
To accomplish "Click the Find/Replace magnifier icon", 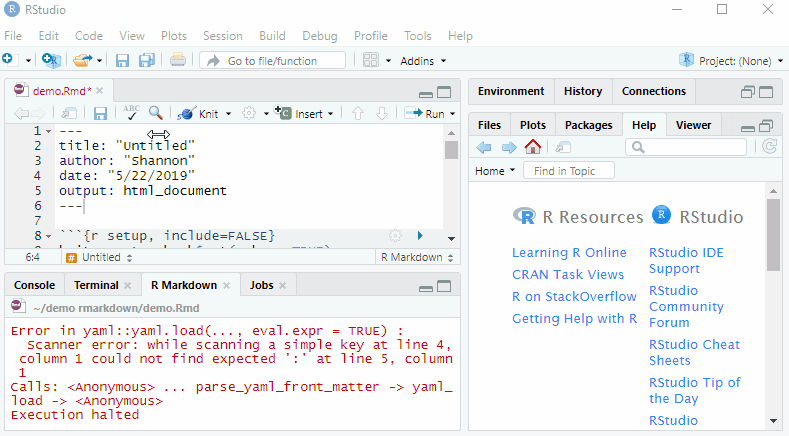I will (155, 113).
